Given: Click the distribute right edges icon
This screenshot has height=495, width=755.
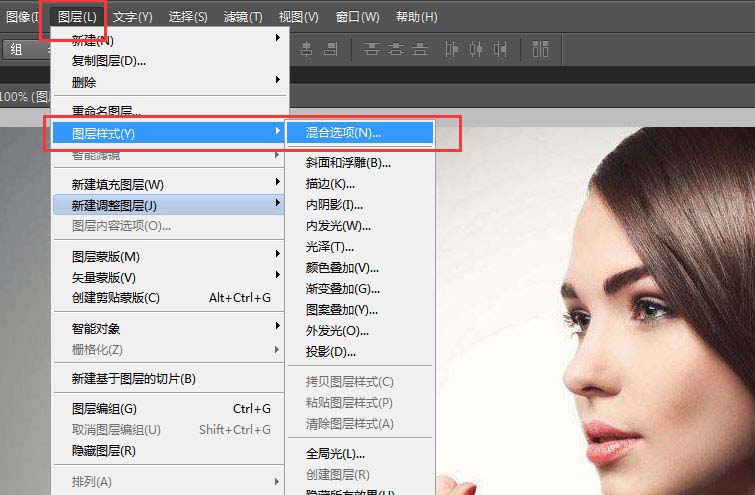Looking at the screenshot, I should pyautogui.click(x=500, y=49).
